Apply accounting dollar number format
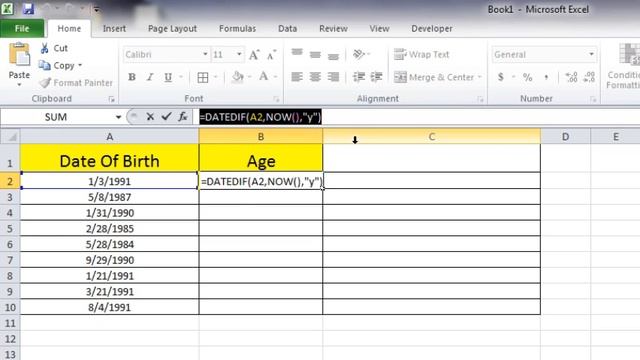The height and width of the screenshot is (360, 640). tap(501, 77)
